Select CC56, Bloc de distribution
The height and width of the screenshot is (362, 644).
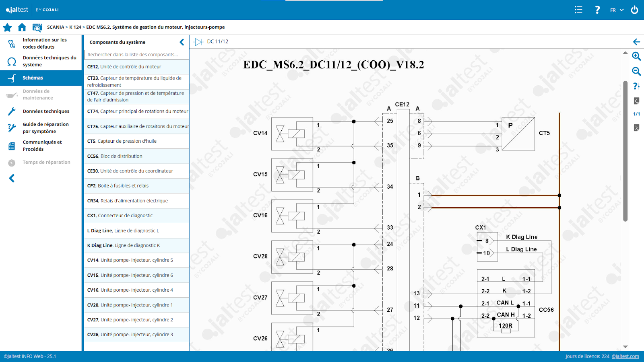(136, 156)
